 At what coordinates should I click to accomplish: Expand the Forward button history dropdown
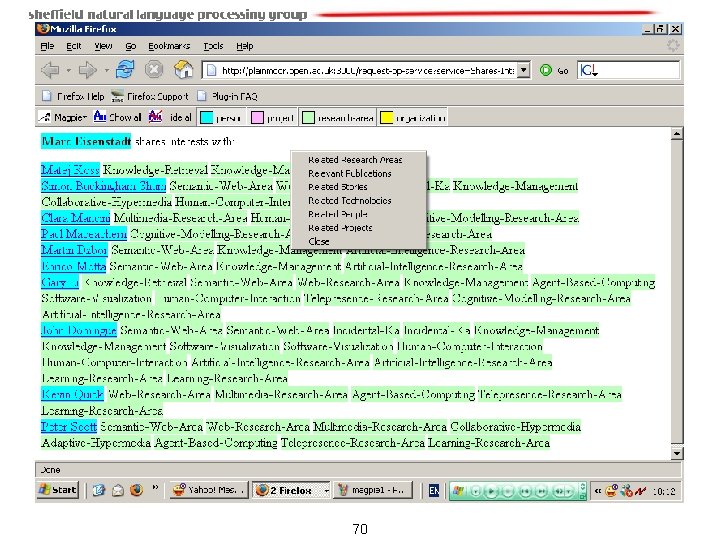point(106,71)
